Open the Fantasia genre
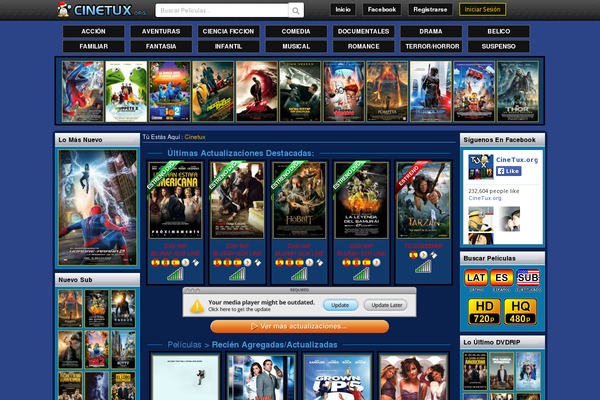This screenshot has width=600, height=400. pos(161,46)
